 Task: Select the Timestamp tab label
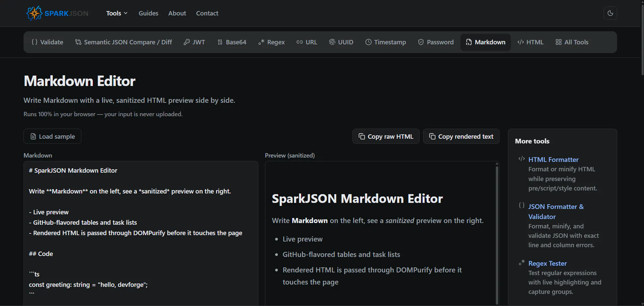[x=390, y=42]
